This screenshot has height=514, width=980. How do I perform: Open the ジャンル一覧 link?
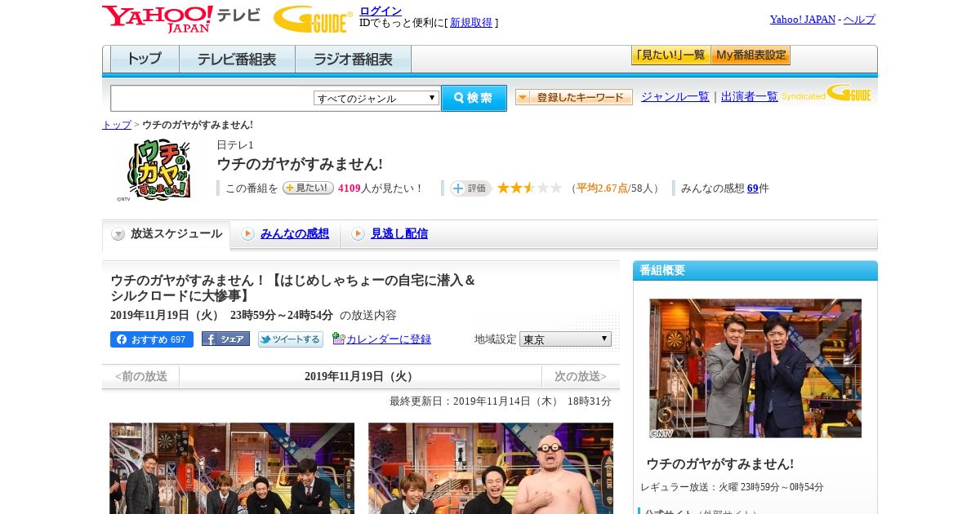point(675,97)
